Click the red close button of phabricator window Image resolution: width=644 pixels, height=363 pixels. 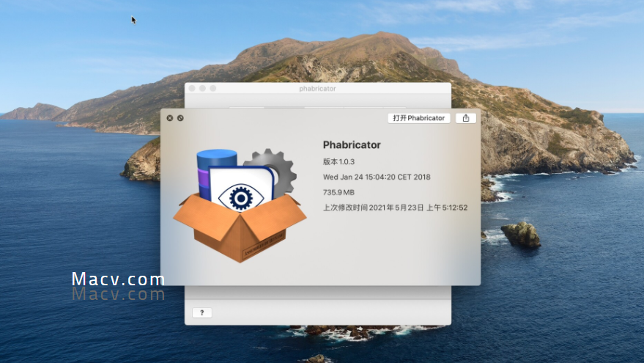(192, 89)
